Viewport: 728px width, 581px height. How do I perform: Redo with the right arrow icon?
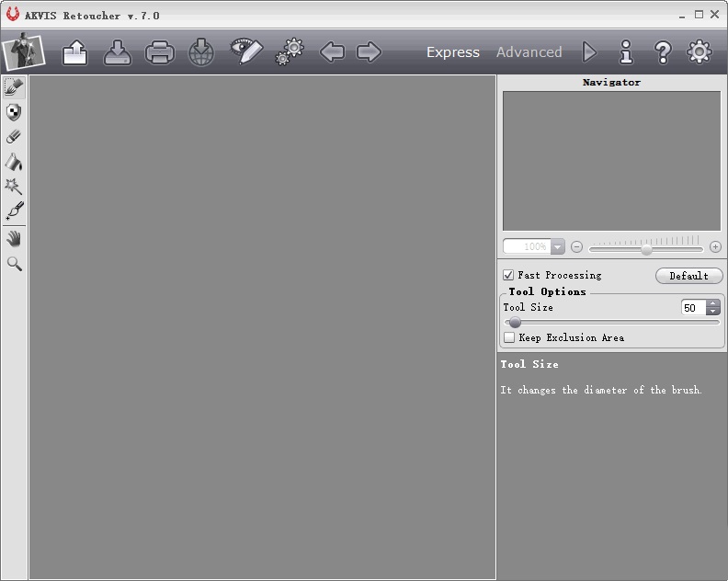tap(369, 51)
